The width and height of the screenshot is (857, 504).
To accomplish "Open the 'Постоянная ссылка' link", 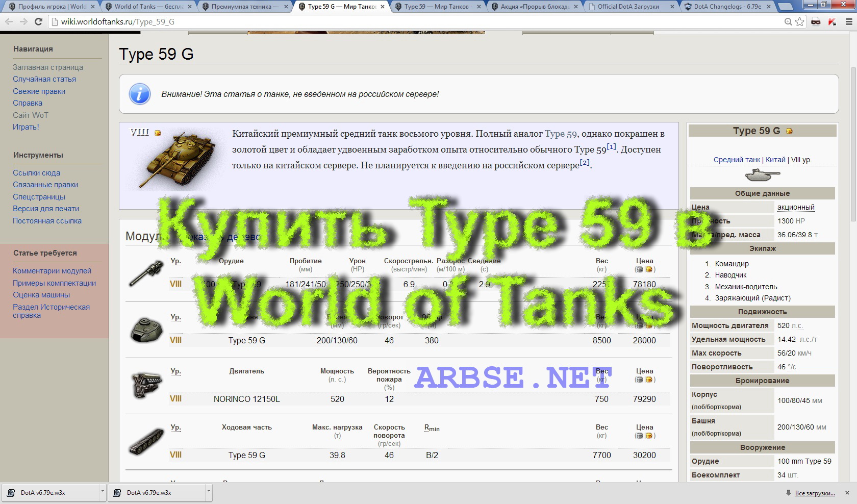I will [47, 221].
